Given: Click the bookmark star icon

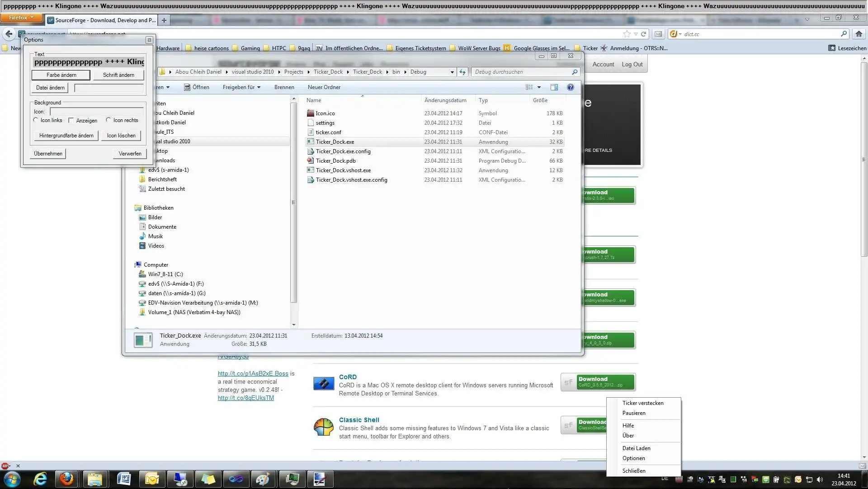Looking at the screenshot, I should point(627,34).
